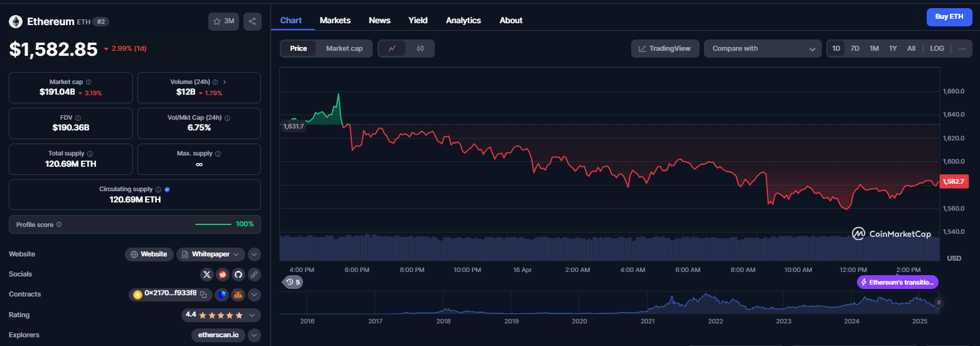Open Ethereum's X (Twitter) social link
This screenshot has height=346, width=980.
click(x=207, y=275)
